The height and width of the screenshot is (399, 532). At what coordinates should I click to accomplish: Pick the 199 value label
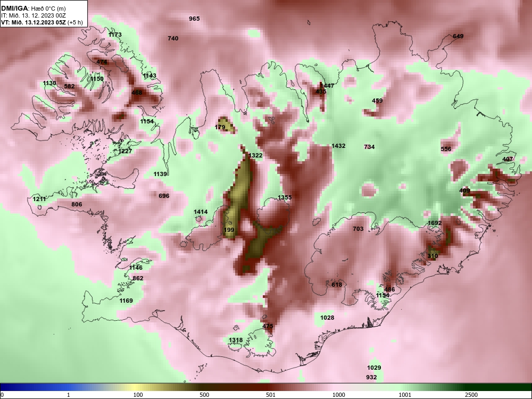click(x=229, y=230)
